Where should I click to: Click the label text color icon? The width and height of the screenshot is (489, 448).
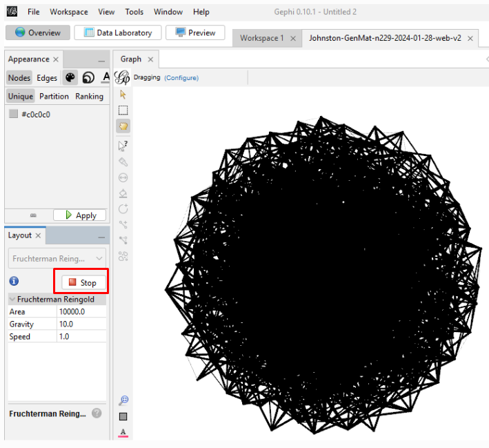point(123,433)
